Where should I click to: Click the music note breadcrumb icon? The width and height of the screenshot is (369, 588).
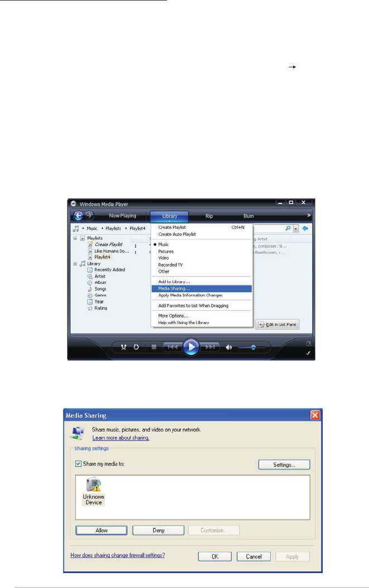pos(76,228)
